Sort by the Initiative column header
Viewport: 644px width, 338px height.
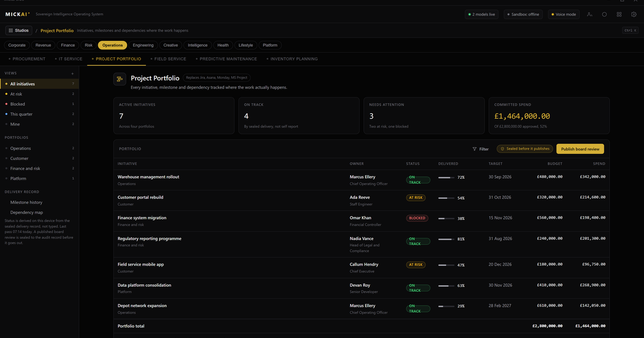point(127,164)
